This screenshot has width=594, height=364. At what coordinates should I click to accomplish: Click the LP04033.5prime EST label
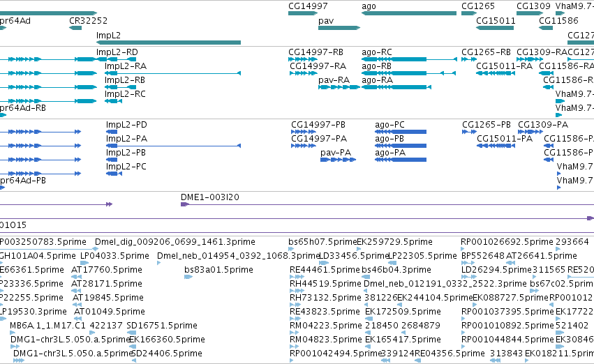114,256
